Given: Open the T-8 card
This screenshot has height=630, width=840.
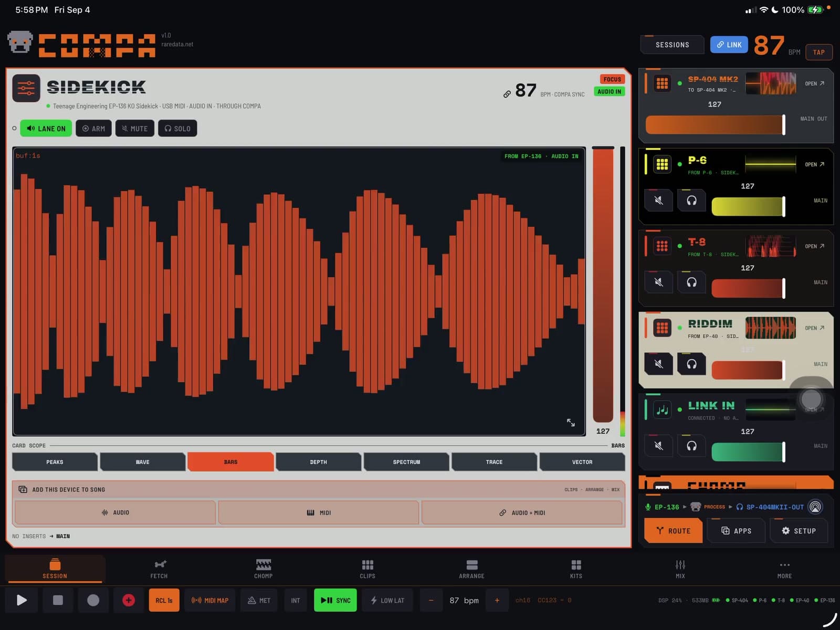Looking at the screenshot, I should (x=814, y=246).
